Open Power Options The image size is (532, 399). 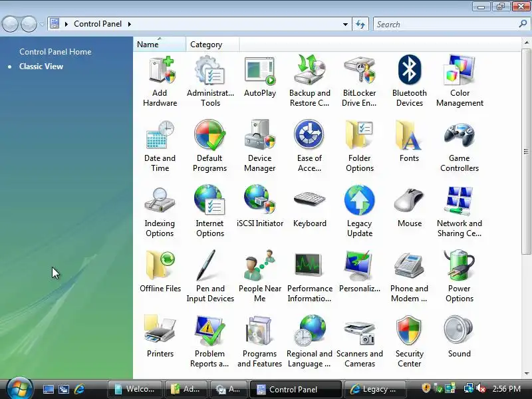[460, 276]
